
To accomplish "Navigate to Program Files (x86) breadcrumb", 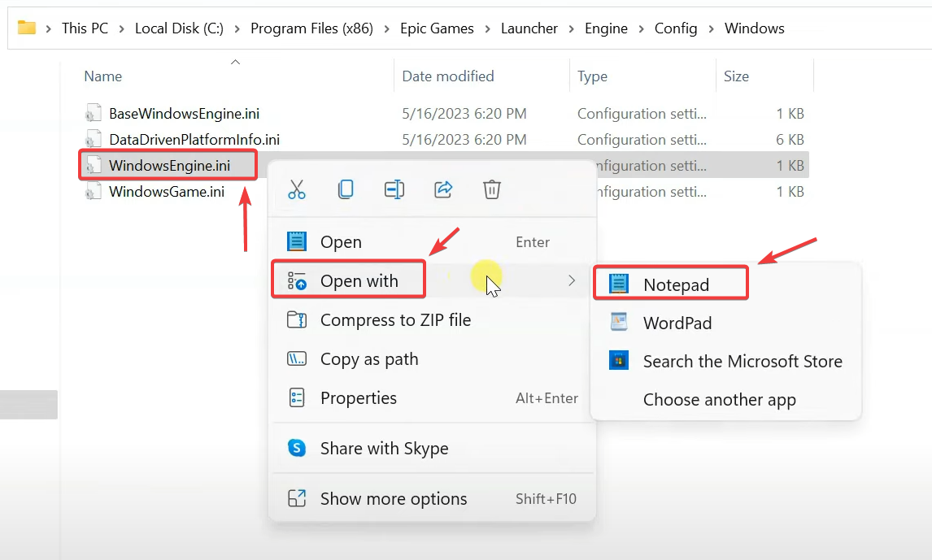I will coord(312,28).
